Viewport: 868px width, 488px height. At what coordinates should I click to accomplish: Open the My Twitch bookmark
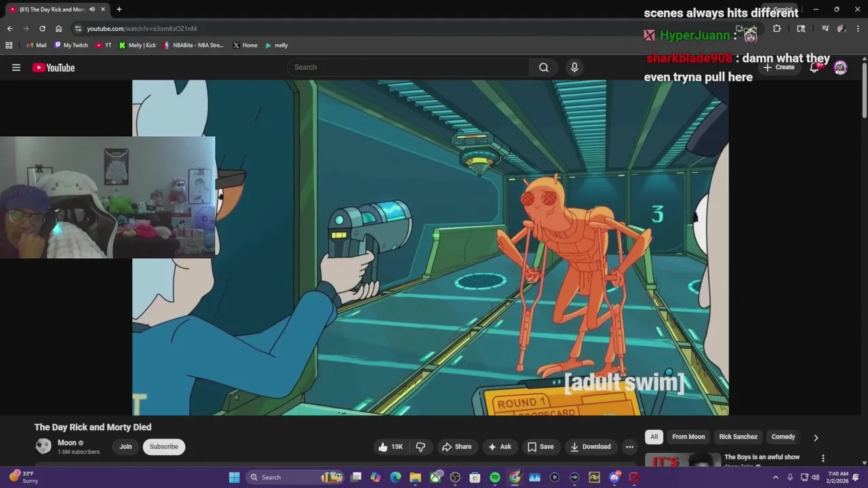point(71,45)
